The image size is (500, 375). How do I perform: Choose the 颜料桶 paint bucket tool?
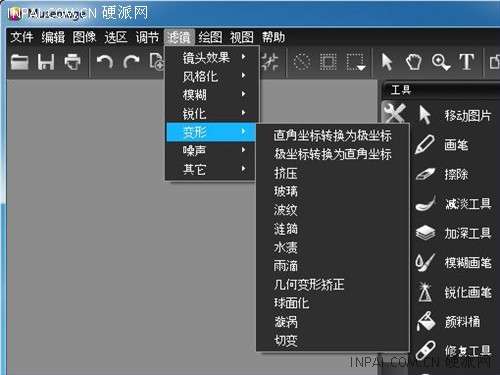448,321
